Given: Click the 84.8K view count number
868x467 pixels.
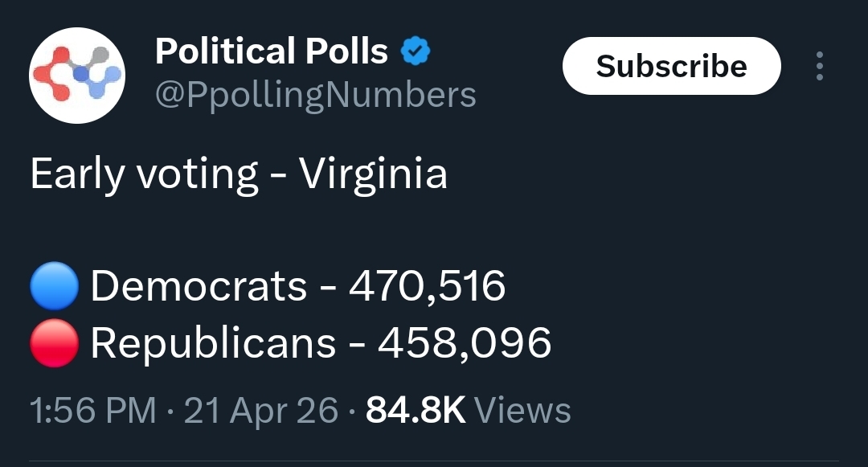Looking at the screenshot, I should click(415, 411).
